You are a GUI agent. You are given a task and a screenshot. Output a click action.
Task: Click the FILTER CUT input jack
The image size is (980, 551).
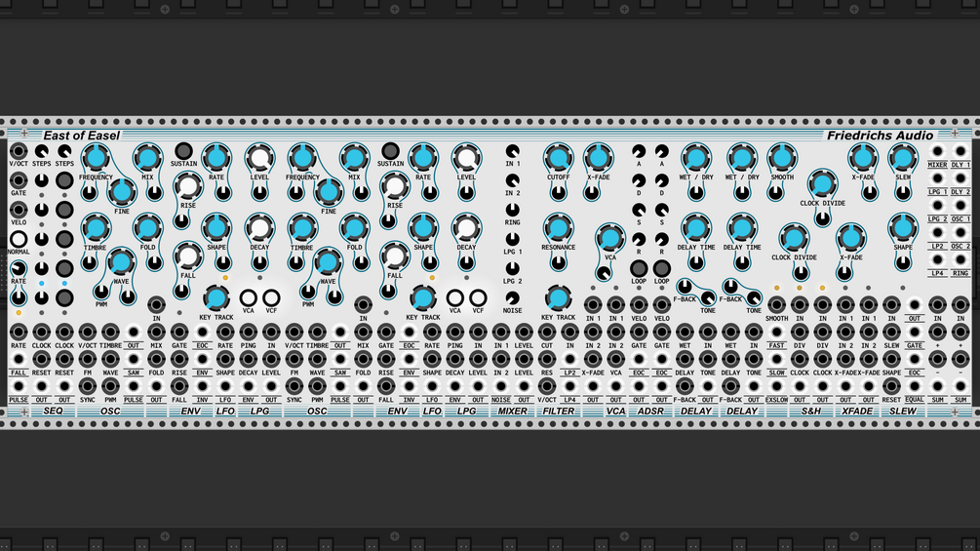click(x=547, y=332)
